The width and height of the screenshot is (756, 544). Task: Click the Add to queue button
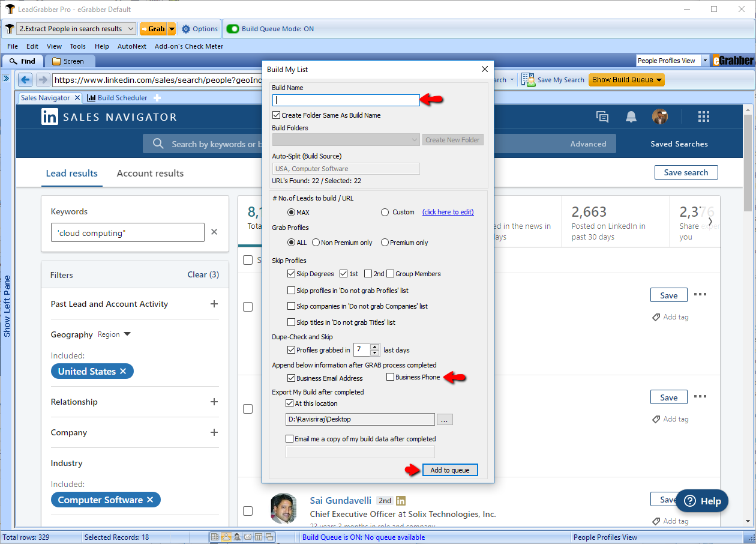pos(450,470)
